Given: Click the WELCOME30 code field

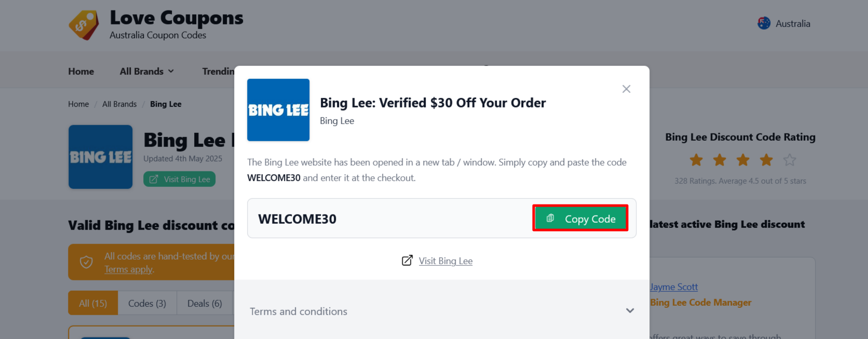Looking at the screenshot, I should coord(297,218).
